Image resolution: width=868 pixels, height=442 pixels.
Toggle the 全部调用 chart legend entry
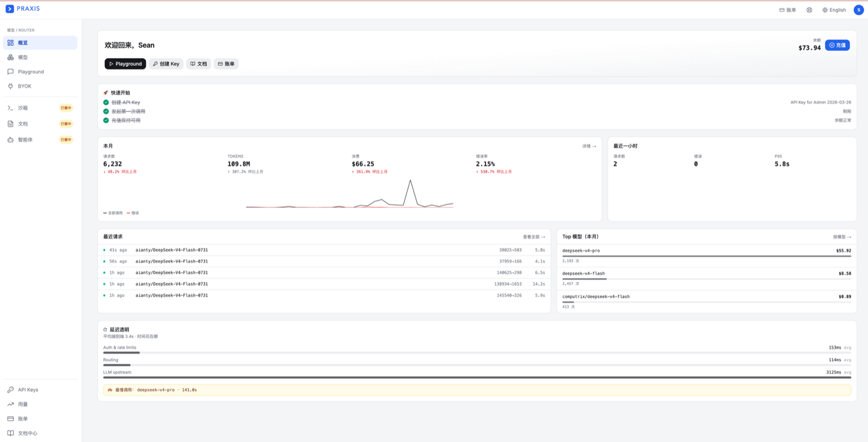coord(113,213)
